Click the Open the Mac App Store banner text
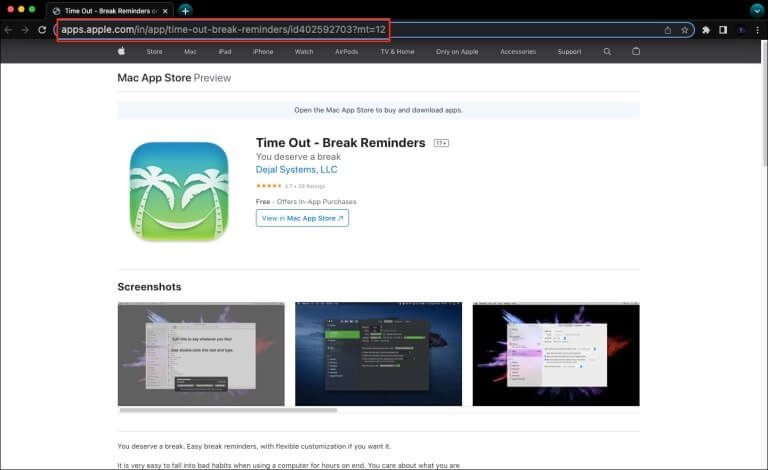Viewport: 768px width, 470px height. click(x=378, y=110)
